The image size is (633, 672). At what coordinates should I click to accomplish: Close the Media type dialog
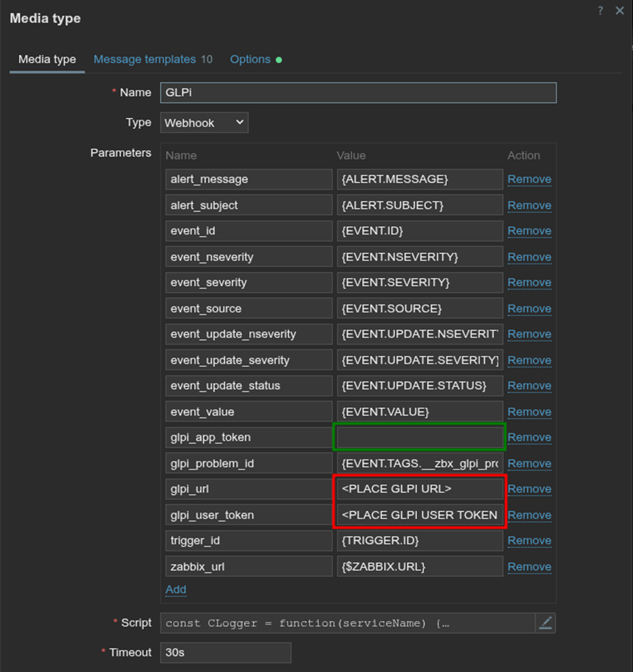pyautogui.click(x=619, y=11)
